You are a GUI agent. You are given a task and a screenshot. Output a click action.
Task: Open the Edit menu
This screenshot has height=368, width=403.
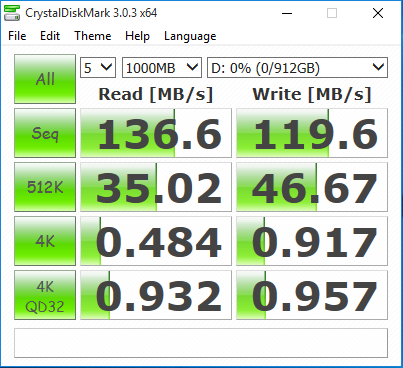50,36
